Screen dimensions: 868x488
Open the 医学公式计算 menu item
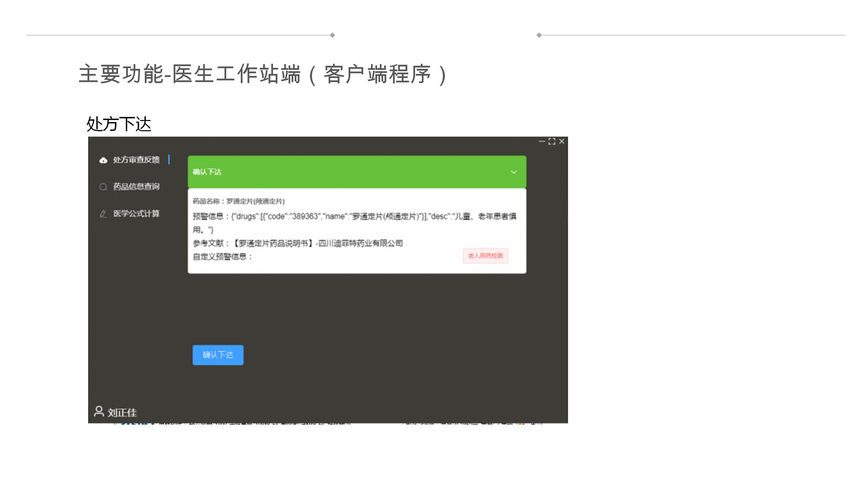click(x=136, y=214)
